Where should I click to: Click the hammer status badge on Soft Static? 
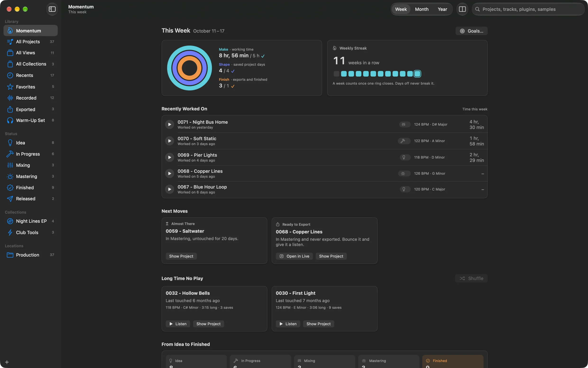pos(404,141)
